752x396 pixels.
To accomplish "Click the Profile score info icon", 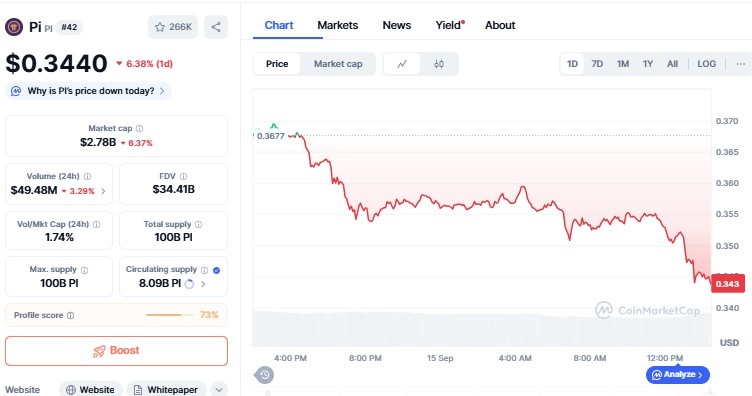I will [70, 315].
